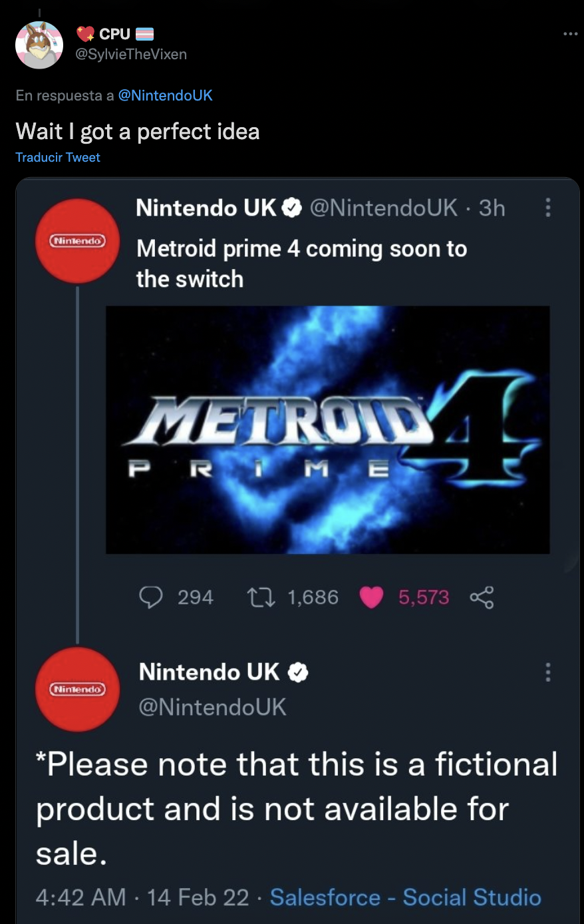The image size is (584, 924).
Task: Click the verified badge next to Nintendo UK
Action: click(x=293, y=208)
